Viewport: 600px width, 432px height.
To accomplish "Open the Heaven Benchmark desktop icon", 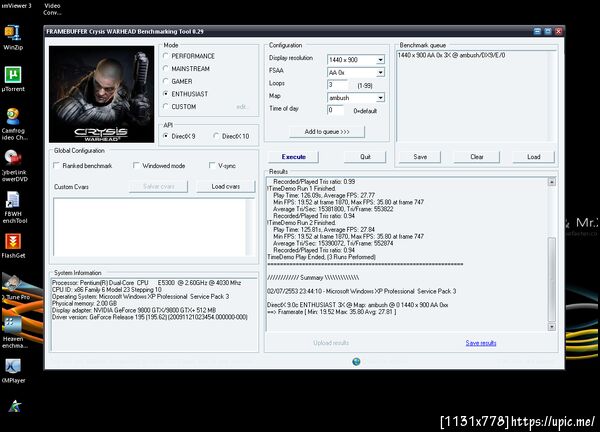I will [15, 332].
